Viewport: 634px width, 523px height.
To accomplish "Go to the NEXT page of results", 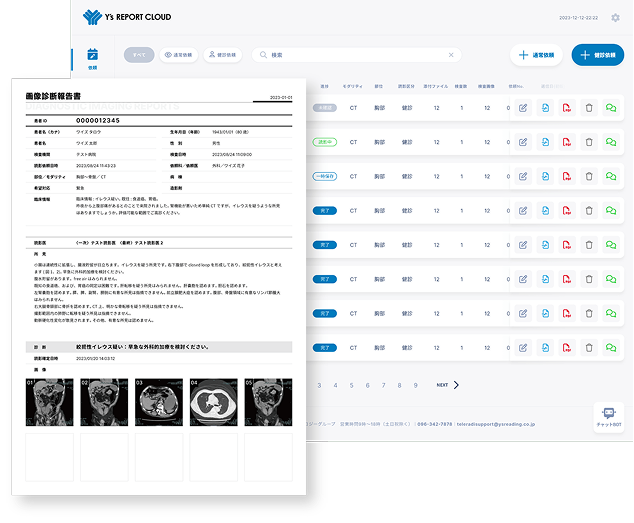I will click(x=448, y=385).
